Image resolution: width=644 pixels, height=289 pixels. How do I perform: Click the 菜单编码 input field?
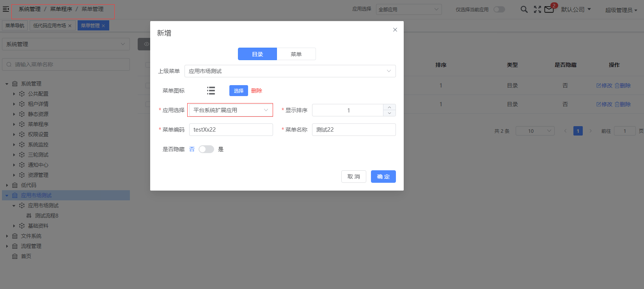[x=231, y=130]
